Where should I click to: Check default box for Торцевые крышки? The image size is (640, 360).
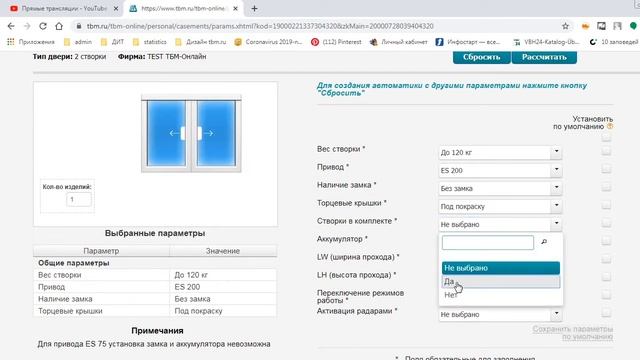coord(606,204)
